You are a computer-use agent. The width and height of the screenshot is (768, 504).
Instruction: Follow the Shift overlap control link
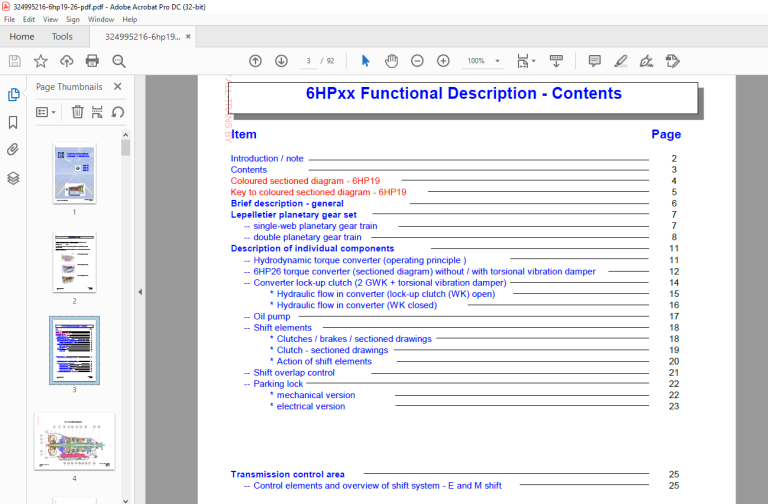(x=294, y=373)
